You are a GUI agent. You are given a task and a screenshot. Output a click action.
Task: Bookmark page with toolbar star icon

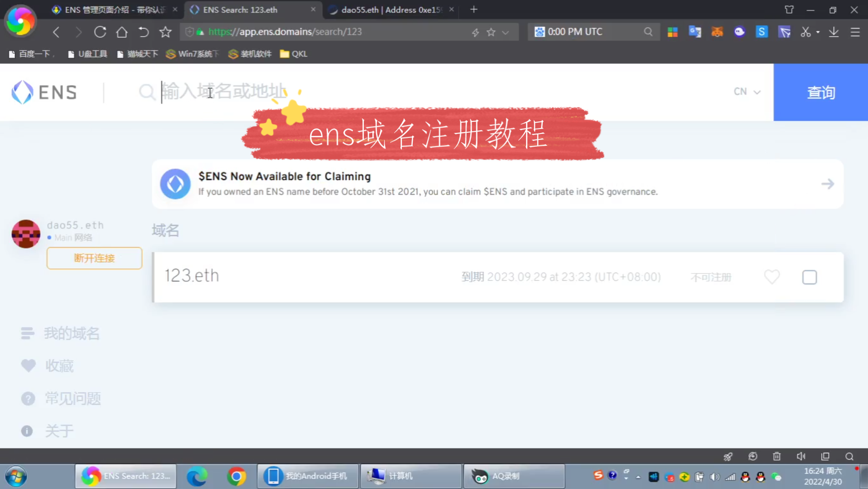[165, 32]
